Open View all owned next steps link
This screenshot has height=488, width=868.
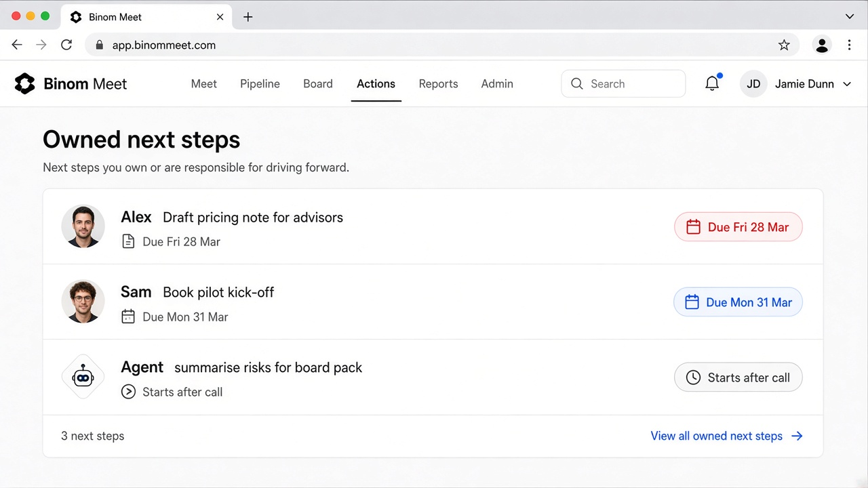(727, 436)
